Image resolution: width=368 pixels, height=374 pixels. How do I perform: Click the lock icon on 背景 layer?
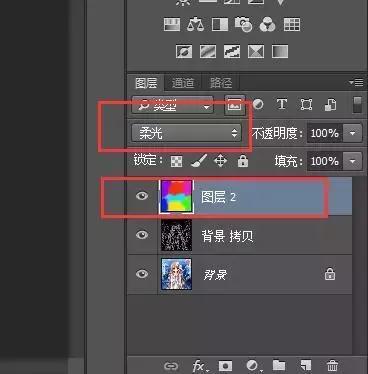tap(330, 274)
